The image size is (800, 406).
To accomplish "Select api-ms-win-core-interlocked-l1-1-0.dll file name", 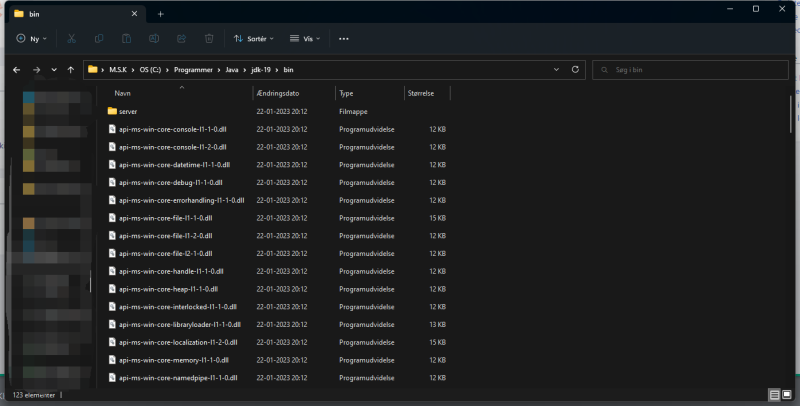I will (178, 307).
